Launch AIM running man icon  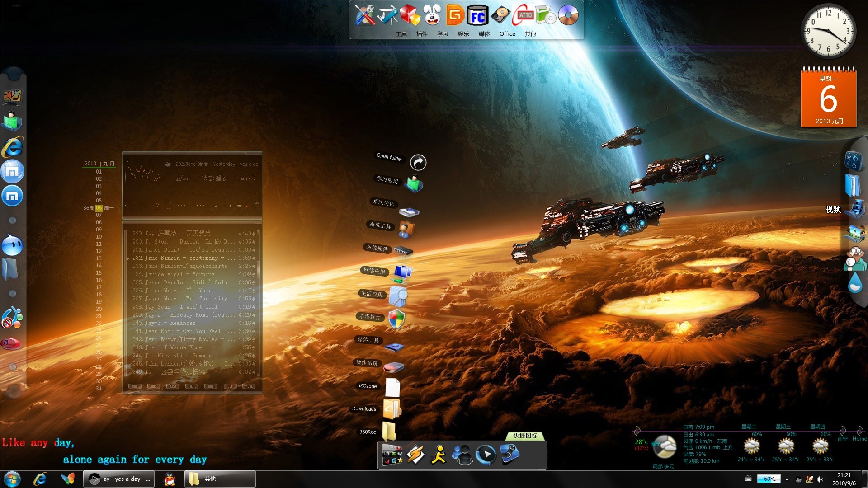439,455
